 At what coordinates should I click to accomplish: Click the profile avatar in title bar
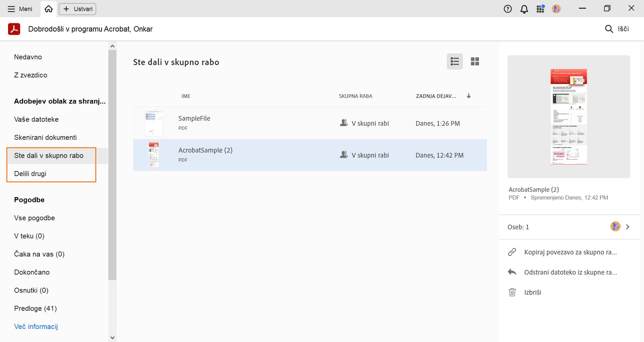pos(556,9)
